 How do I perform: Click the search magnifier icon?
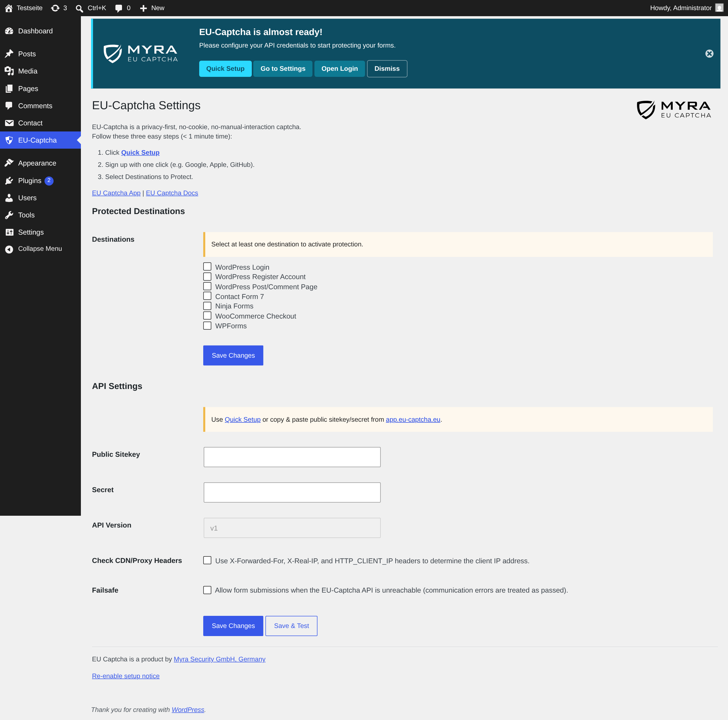79,8
